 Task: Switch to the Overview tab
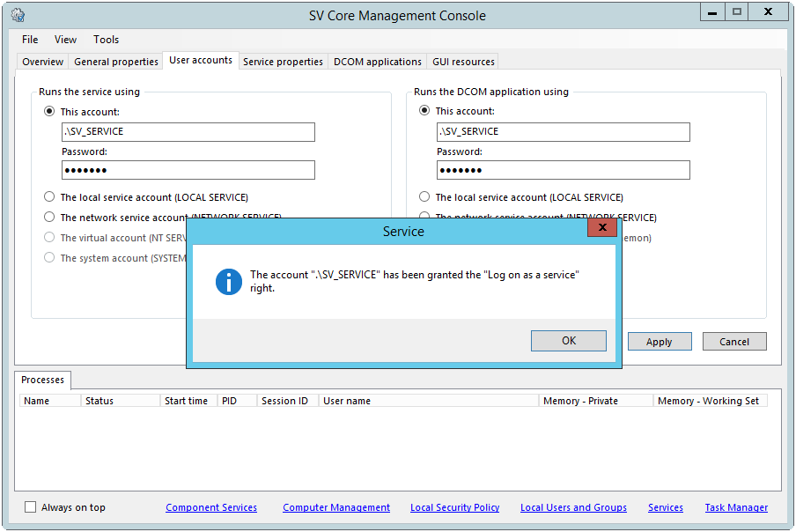click(x=42, y=62)
